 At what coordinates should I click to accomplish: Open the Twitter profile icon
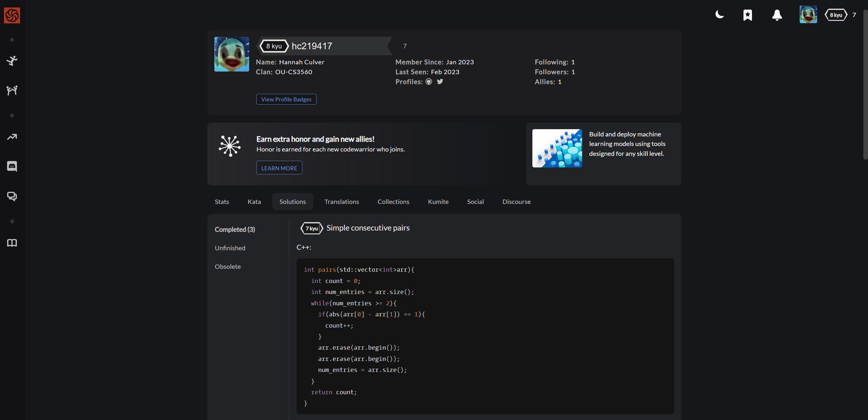click(x=440, y=82)
